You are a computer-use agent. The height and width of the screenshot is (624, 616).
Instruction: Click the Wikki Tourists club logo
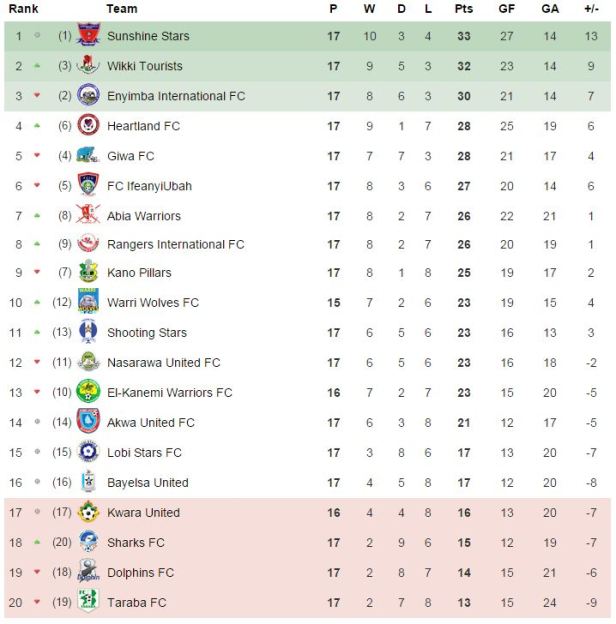click(89, 67)
